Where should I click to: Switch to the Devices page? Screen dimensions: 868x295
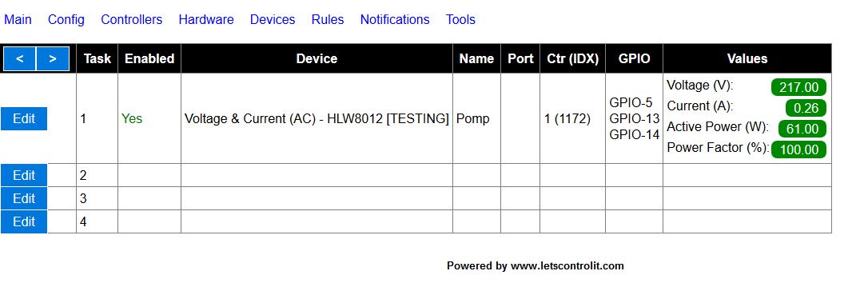point(273,19)
